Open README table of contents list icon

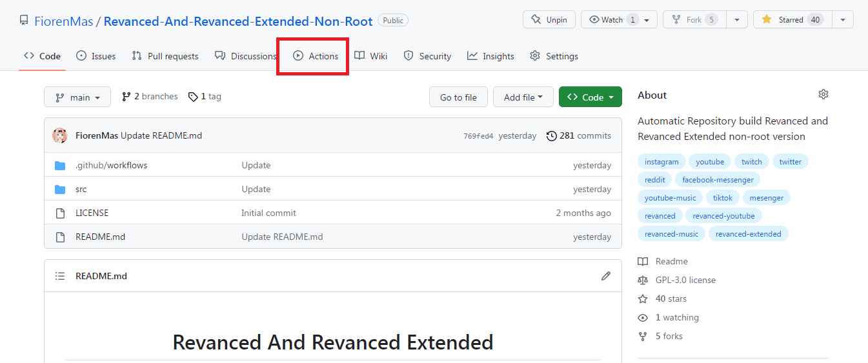pos(60,276)
